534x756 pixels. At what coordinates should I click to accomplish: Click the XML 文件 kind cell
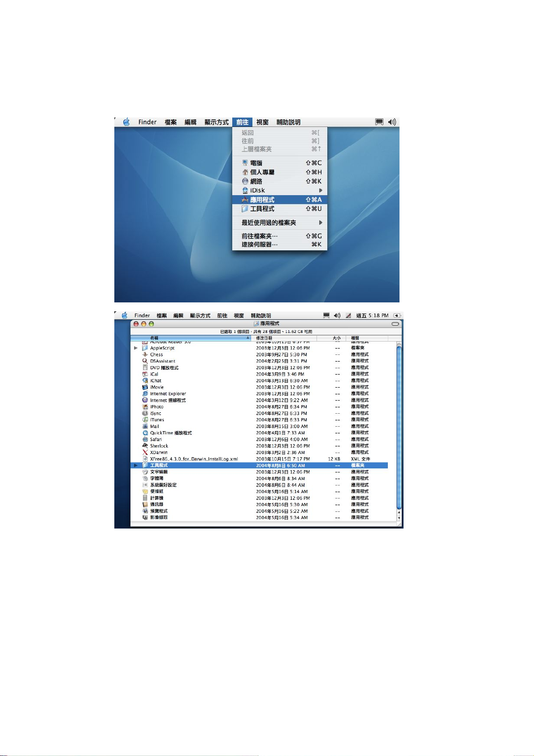(360, 459)
